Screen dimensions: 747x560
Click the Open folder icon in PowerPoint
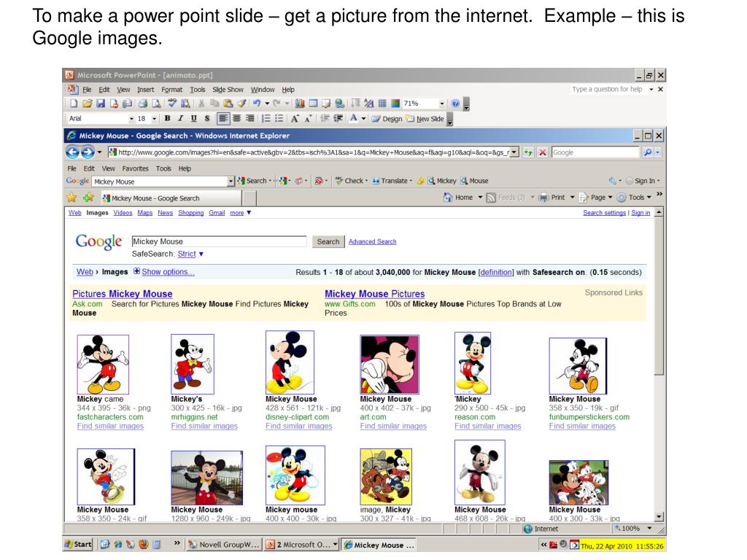coord(88,103)
